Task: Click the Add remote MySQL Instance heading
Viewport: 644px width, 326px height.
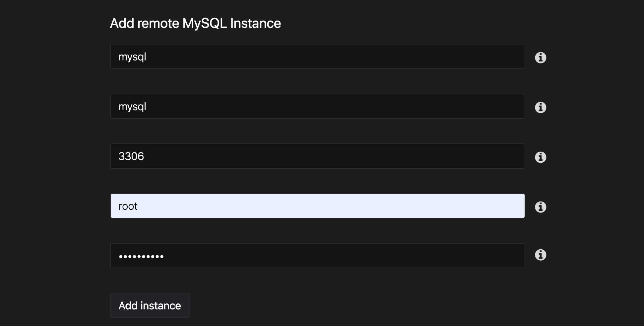Action: [x=195, y=23]
